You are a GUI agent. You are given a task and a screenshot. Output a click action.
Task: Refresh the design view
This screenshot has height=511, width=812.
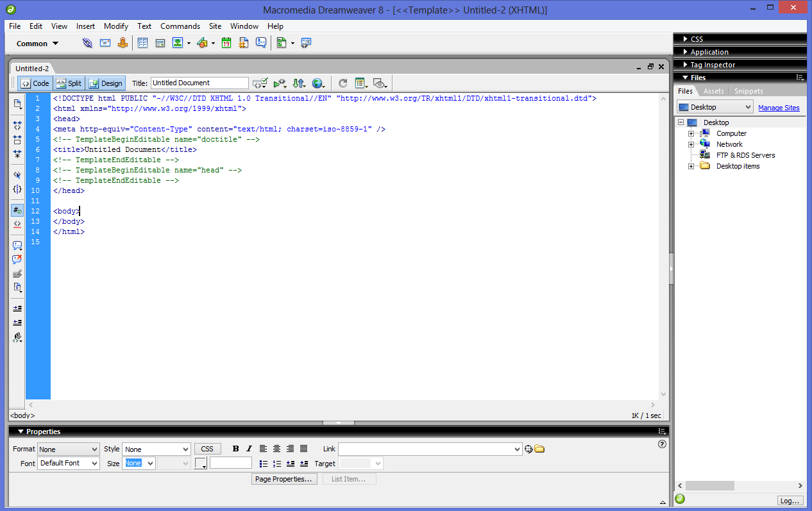[x=343, y=83]
